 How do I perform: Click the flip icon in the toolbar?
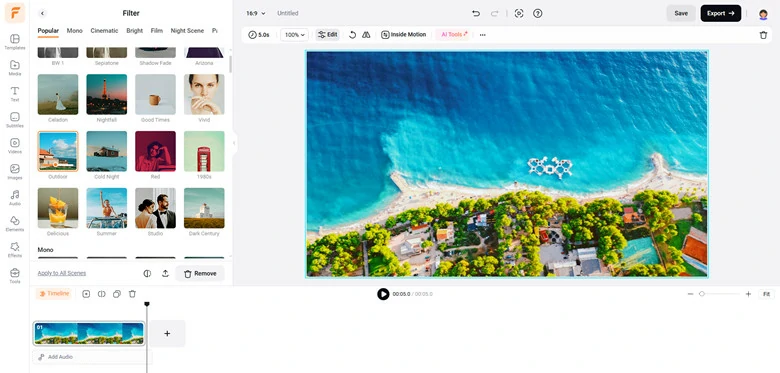(366, 35)
